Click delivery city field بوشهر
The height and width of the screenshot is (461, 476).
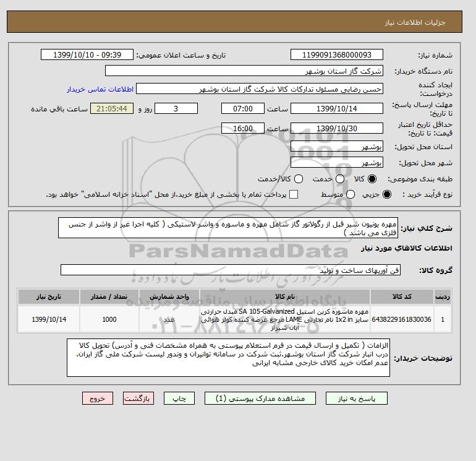coord(337,163)
